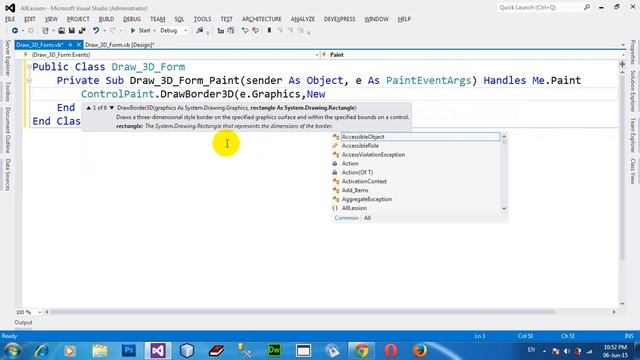
Task: Select Action(Of T) in IntelliSense list
Action: [416, 173]
